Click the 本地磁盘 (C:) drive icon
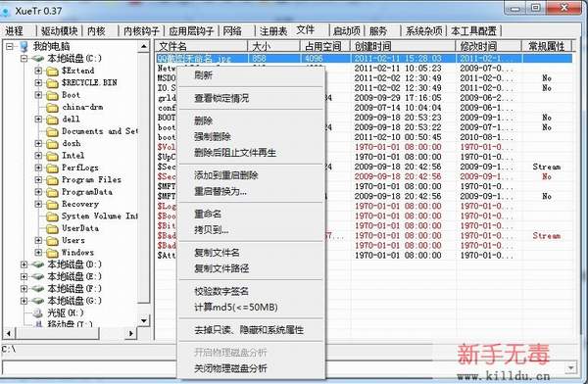 coord(38,59)
